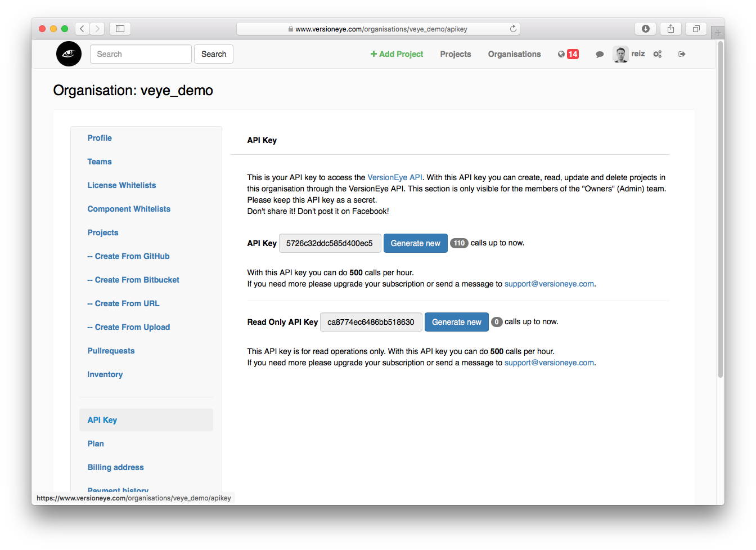This screenshot has width=756, height=550.
Task: Click the 0 calls badge
Action: [x=497, y=322]
